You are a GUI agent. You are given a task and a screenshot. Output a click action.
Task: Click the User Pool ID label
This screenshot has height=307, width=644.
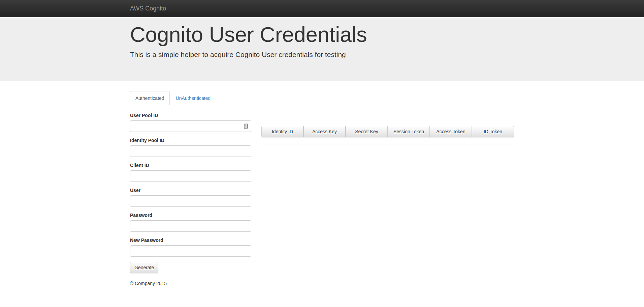(x=144, y=115)
